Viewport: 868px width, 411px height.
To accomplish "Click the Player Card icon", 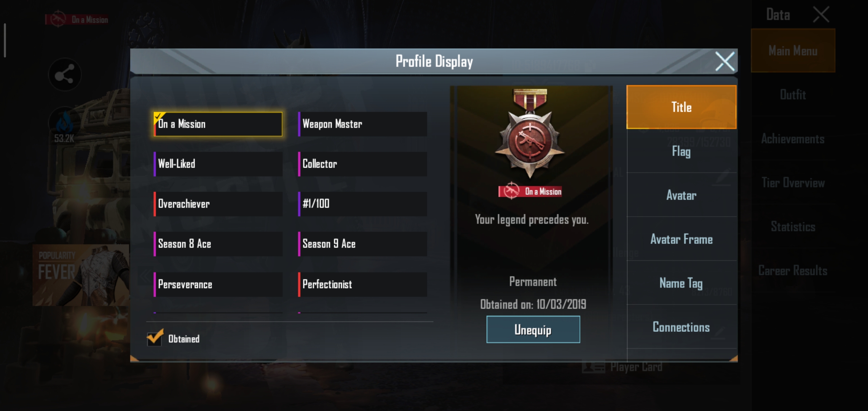I will 593,367.
